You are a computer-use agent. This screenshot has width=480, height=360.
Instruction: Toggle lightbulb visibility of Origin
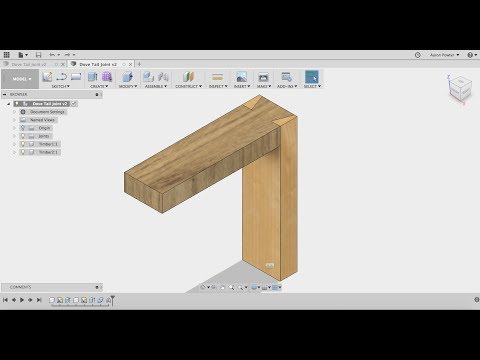click(23, 128)
